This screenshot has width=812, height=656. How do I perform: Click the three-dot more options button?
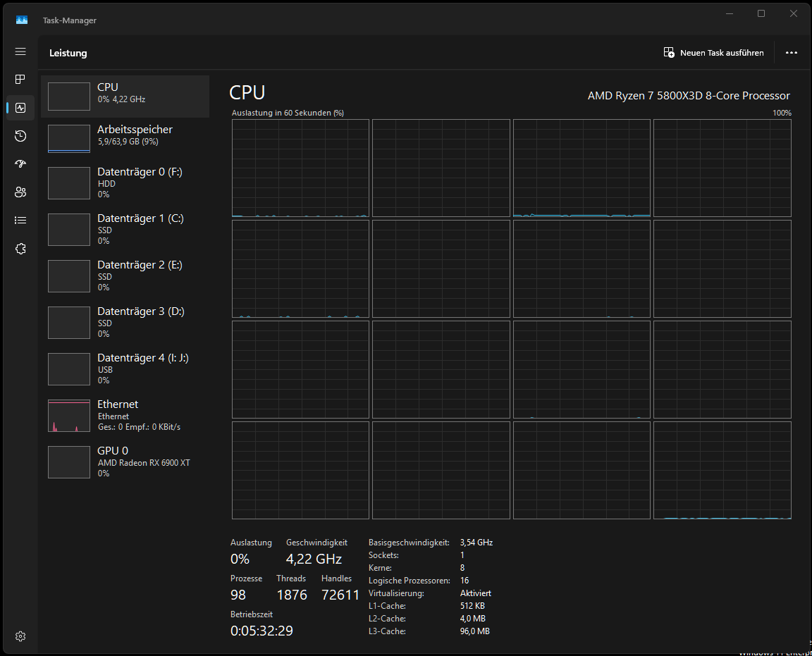(x=791, y=53)
